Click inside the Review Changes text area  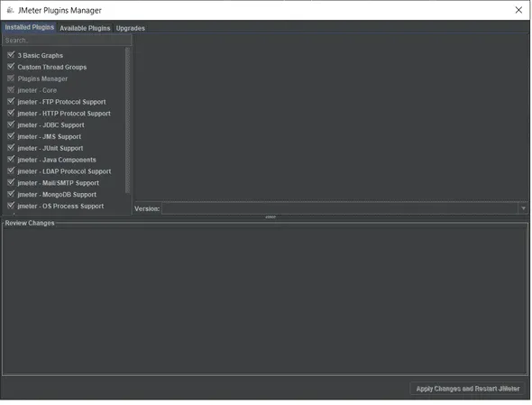tap(264, 300)
